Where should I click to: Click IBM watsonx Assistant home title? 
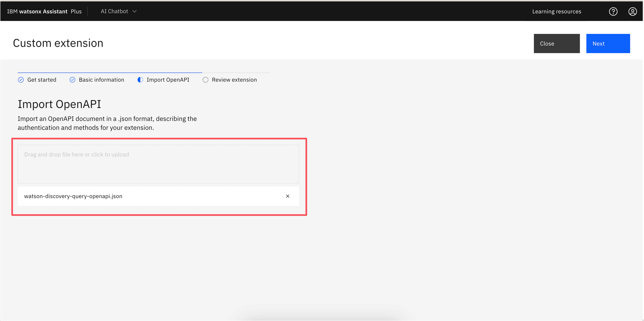(37, 11)
